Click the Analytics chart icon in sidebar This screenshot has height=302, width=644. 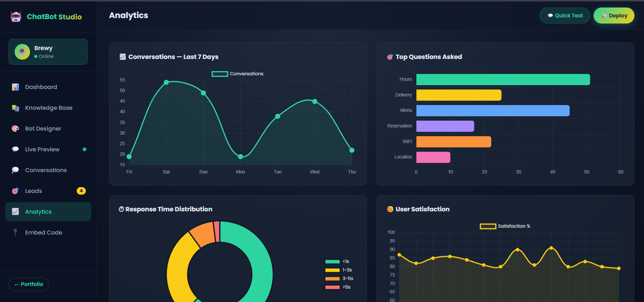(x=15, y=212)
